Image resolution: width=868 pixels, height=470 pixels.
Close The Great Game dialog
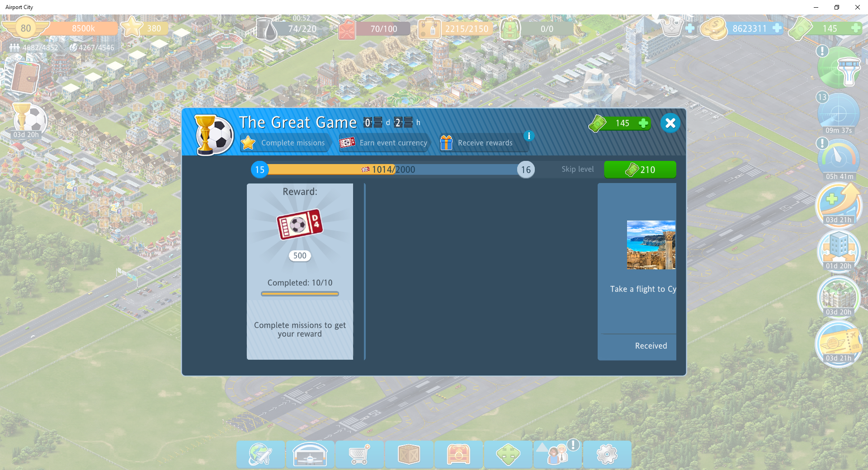pyautogui.click(x=670, y=123)
